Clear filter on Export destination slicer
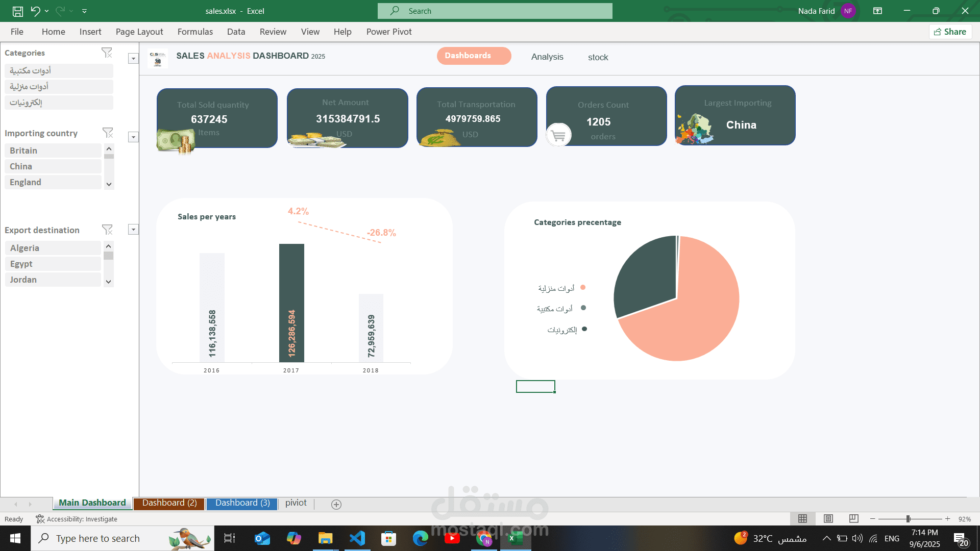 107,230
